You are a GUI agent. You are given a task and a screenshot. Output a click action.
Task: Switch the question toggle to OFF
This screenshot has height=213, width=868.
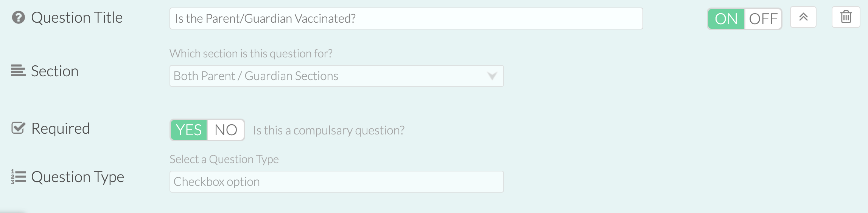click(x=763, y=19)
